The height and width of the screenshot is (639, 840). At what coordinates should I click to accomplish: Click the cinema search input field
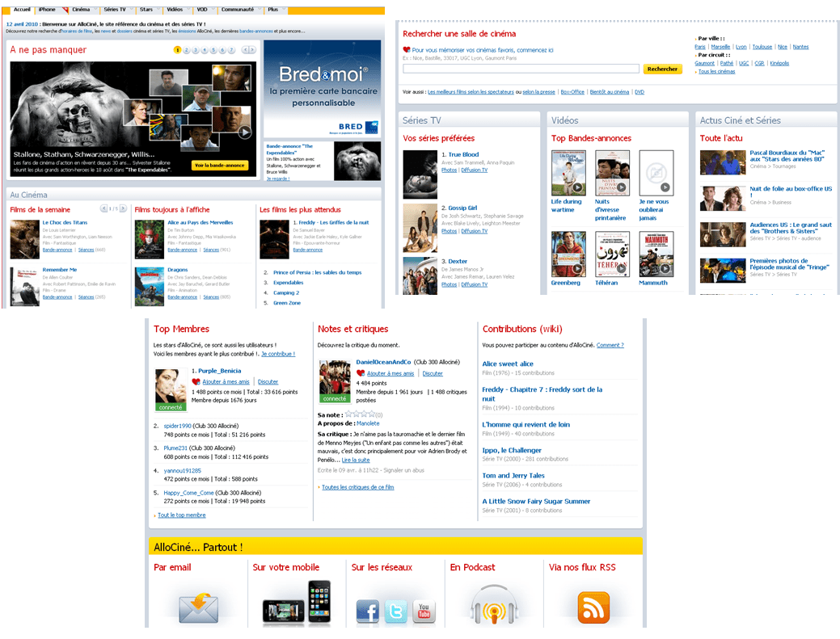[521, 69]
